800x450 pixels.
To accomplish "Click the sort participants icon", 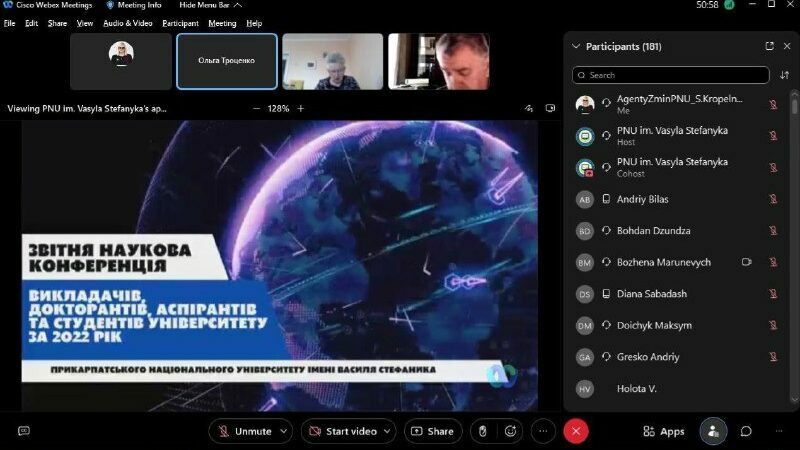I will pos(784,75).
